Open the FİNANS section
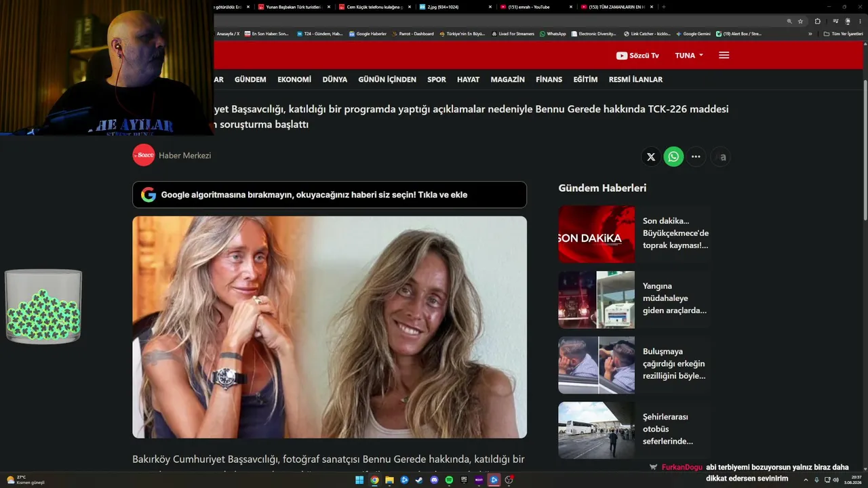 (549, 79)
